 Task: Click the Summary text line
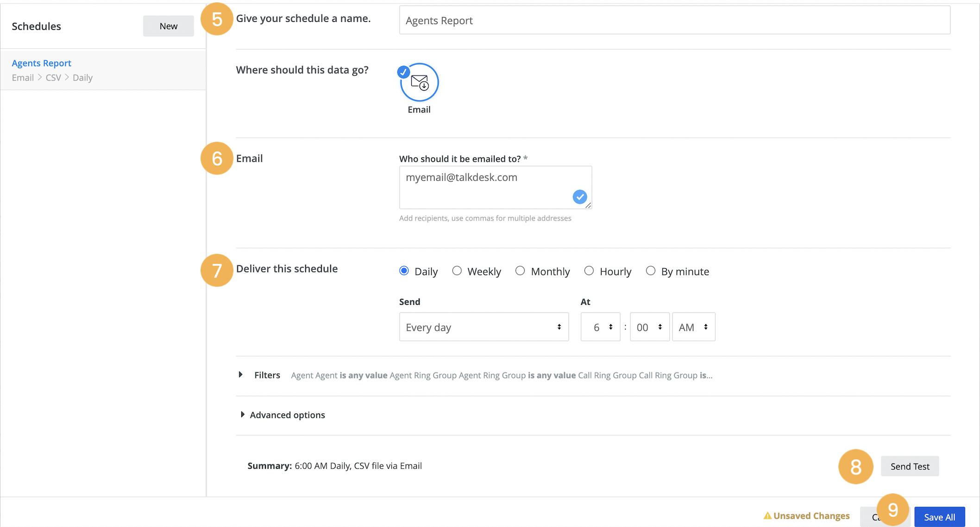334,466
